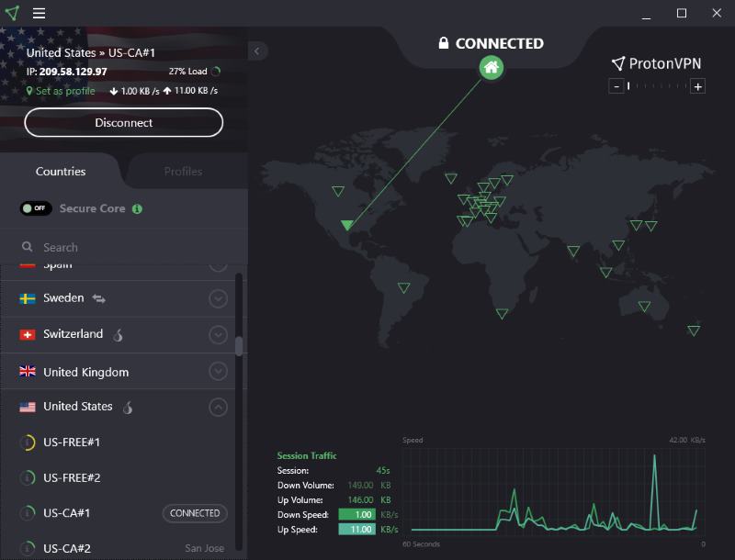Expand the United Kingdom server list
The width and height of the screenshot is (735, 560).
[218, 371]
